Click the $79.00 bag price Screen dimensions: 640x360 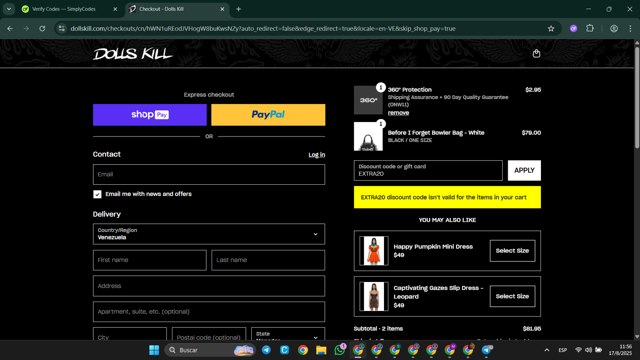[531, 133]
